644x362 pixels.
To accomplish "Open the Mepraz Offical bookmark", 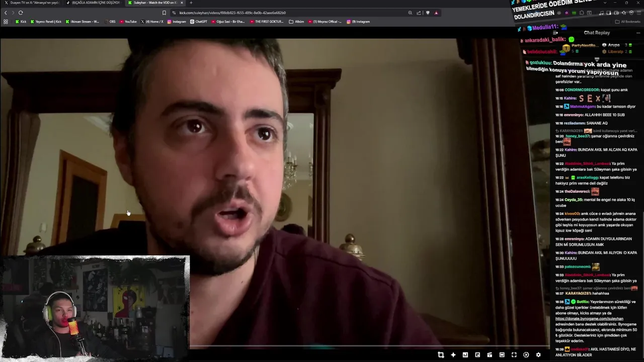I will (x=325, y=22).
